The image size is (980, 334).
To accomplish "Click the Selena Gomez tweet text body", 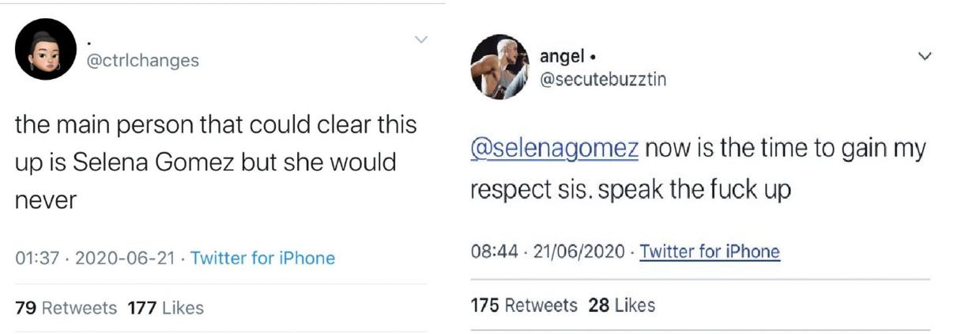I will pyautogui.click(x=205, y=163).
